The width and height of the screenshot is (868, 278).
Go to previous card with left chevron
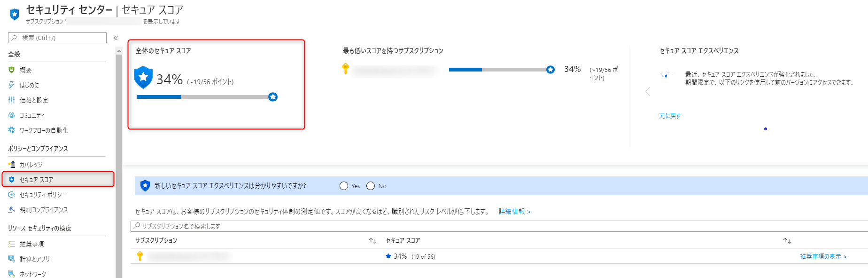(648, 91)
